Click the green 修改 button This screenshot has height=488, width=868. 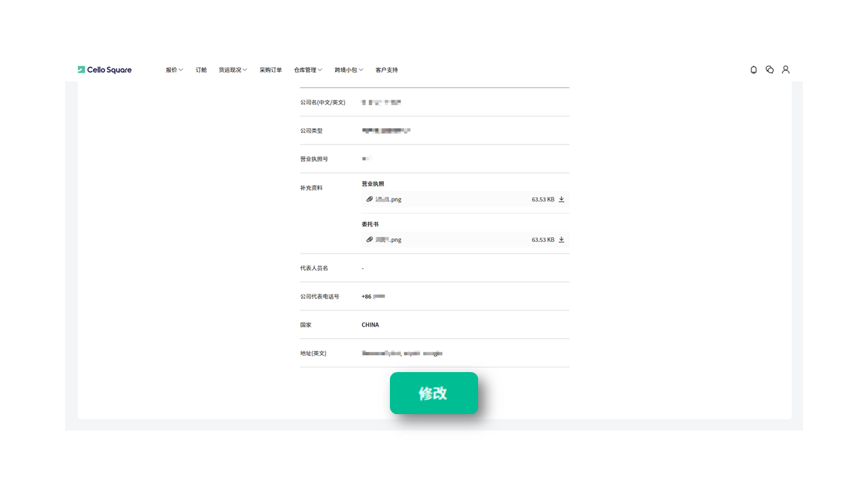pyautogui.click(x=434, y=393)
